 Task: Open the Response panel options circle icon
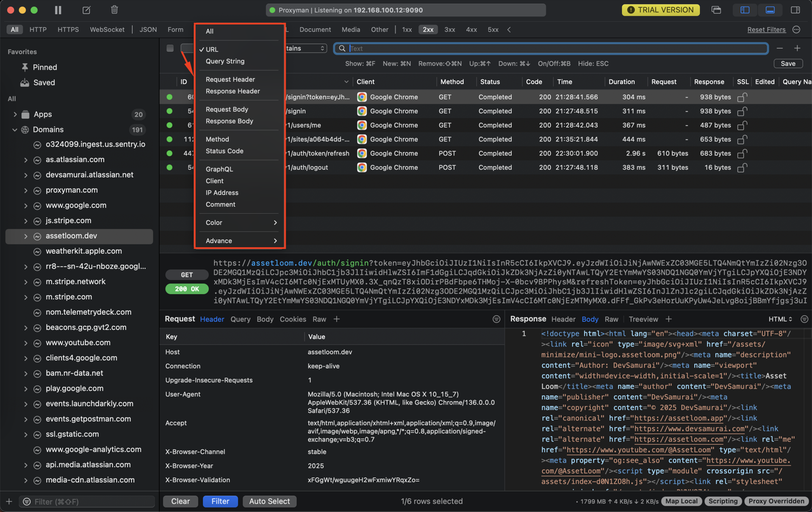pyautogui.click(x=804, y=319)
